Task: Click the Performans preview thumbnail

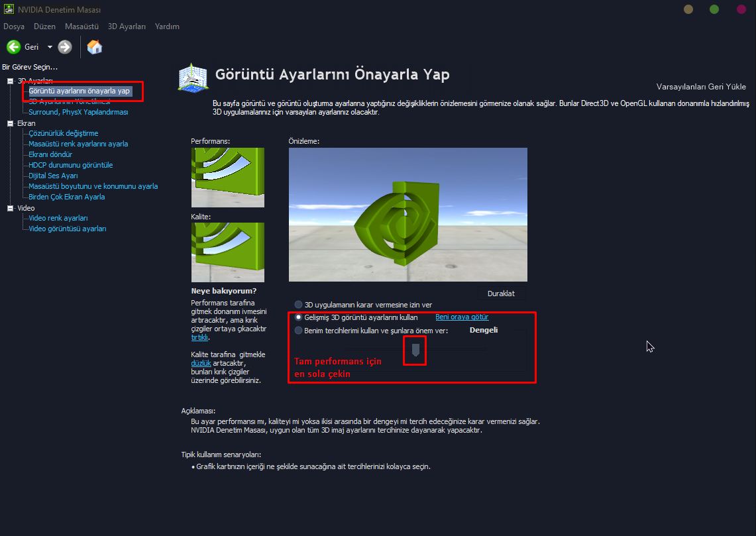Action: pyautogui.click(x=227, y=178)
